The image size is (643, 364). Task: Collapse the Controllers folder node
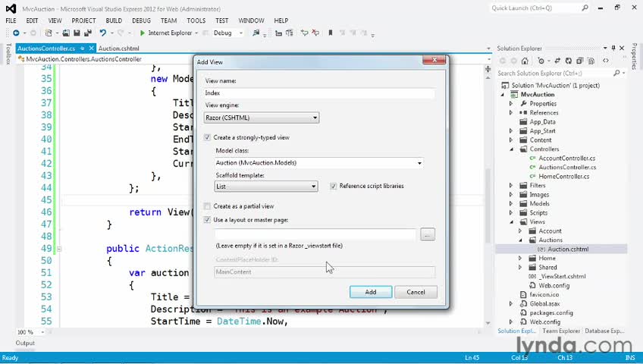[511, 149]
